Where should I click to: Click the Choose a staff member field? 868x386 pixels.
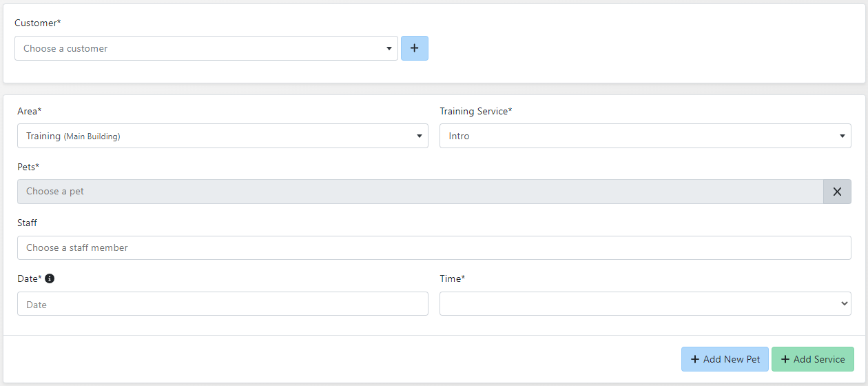[x=434, y=247]
